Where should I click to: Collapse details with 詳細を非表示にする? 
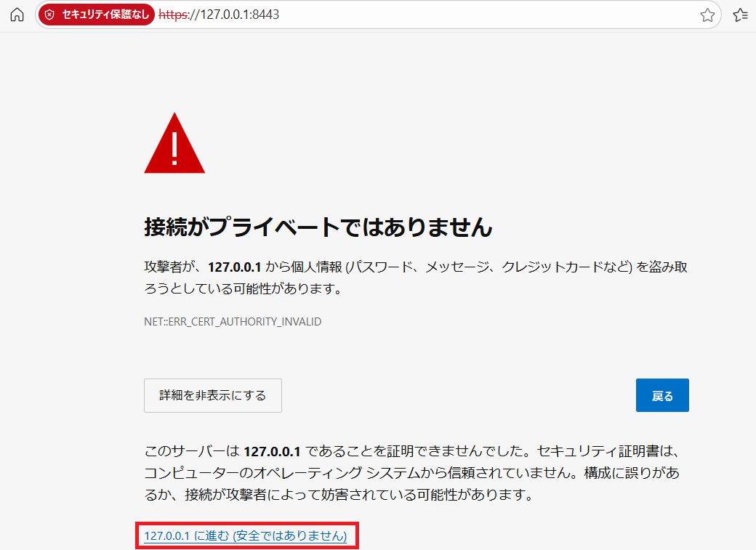tap(213, 395)
